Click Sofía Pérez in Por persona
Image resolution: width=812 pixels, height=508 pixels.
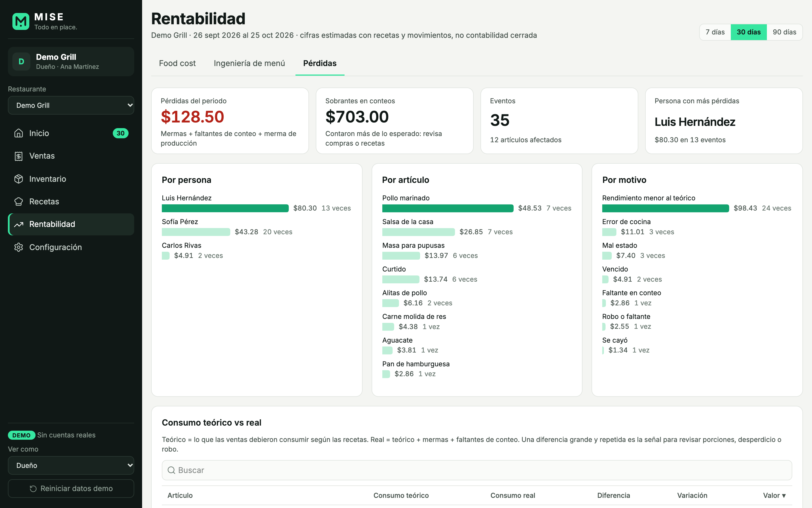click(x=180, y=222)
